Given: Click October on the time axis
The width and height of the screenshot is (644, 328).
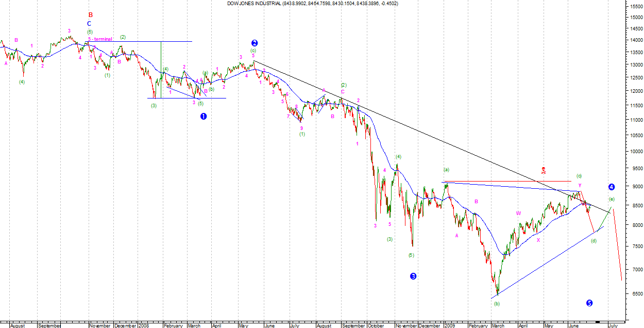Looking at the screenshot, I should click(376, 325).
